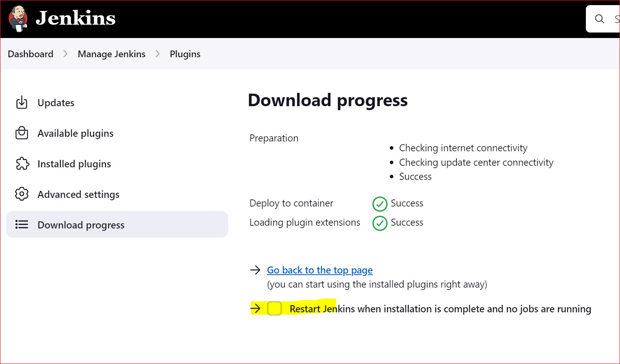
Task: Navigate to the Dashboard breadcrumb link
Action: pos(30,54)
